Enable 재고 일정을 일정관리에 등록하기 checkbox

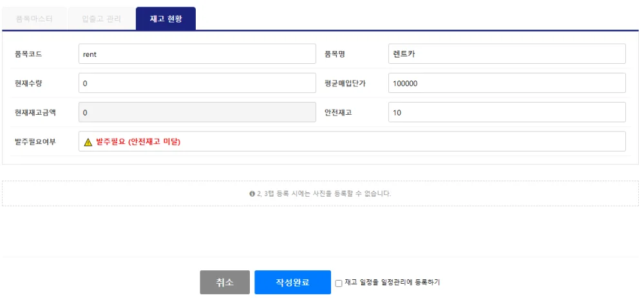pos(339,283)
